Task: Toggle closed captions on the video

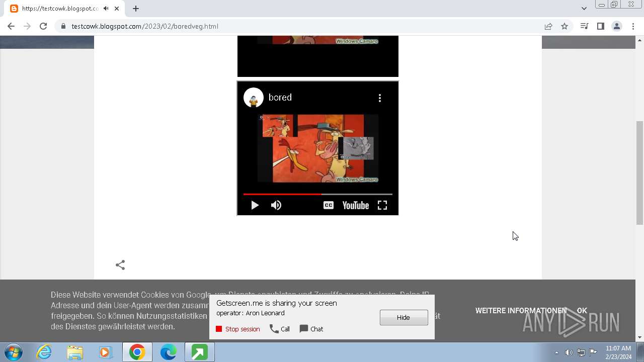Action: click(x=328, y=205)
